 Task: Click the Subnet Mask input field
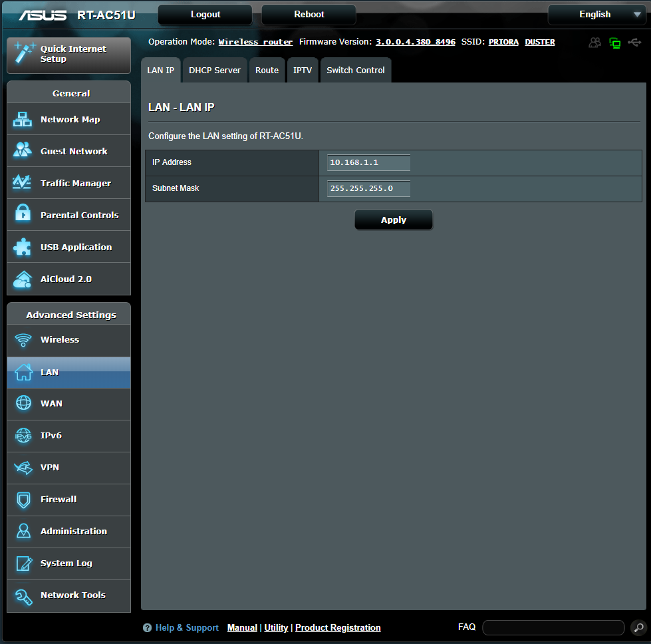click(368, 189)
